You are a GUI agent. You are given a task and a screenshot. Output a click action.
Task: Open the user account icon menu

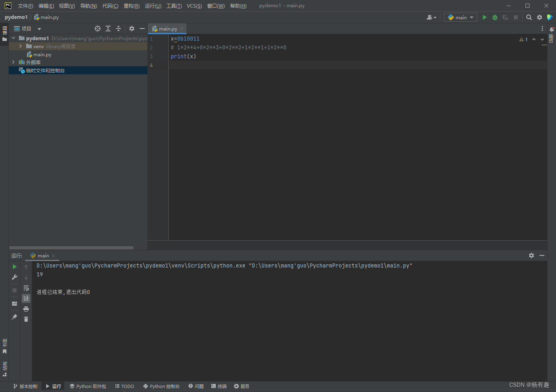[431, 17]
